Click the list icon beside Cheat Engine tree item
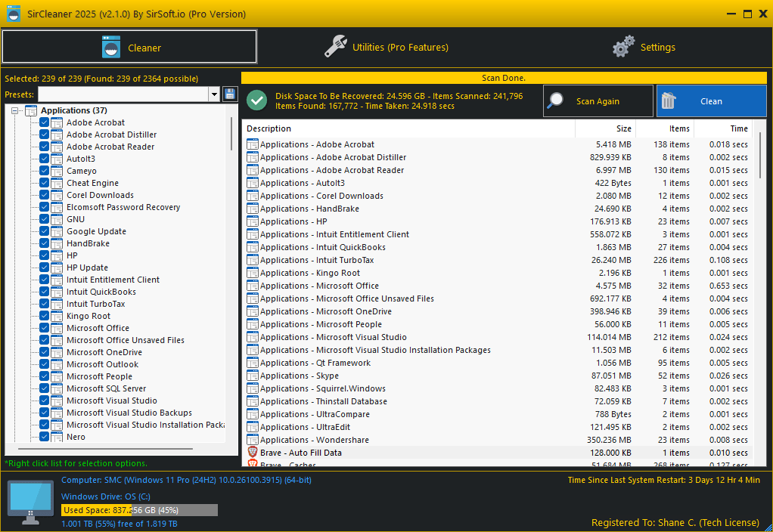 [x=57, y=183]
